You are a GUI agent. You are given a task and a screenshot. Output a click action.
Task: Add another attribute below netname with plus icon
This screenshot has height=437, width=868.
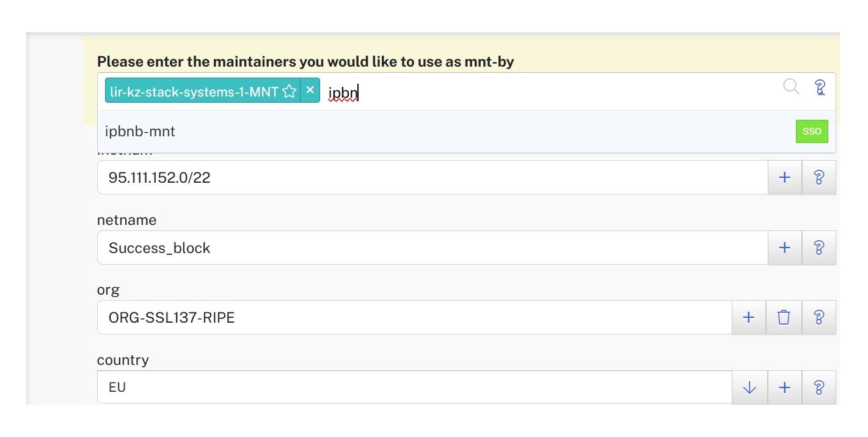coord(784,248)
